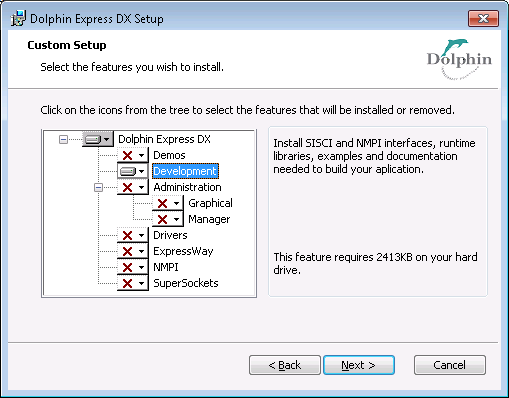Open the Manager feature state dropdown

168,219
